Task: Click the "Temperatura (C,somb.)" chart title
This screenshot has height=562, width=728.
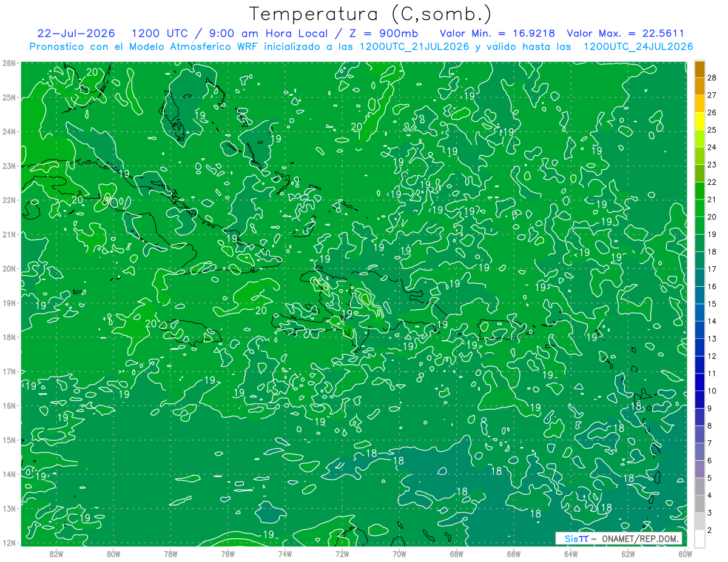Action: coord(371,14)
